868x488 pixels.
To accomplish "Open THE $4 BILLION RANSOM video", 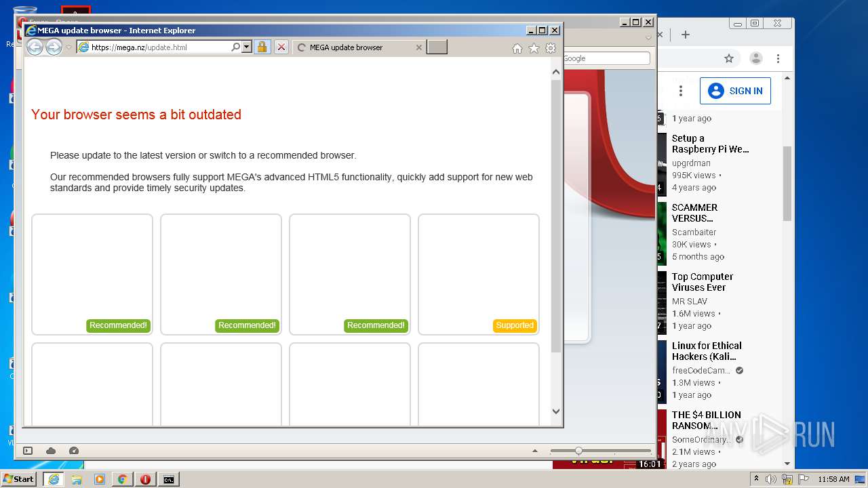I will (706, 420).
